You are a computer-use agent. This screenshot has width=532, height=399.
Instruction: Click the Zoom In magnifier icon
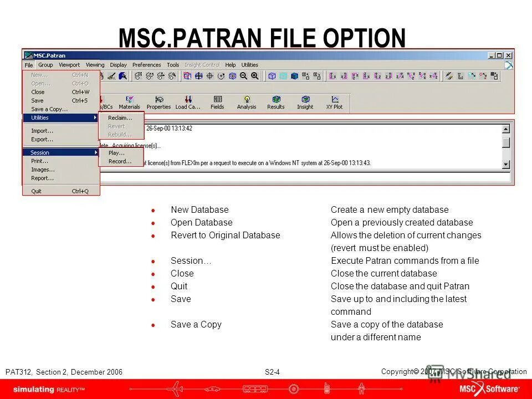point(255,76)
